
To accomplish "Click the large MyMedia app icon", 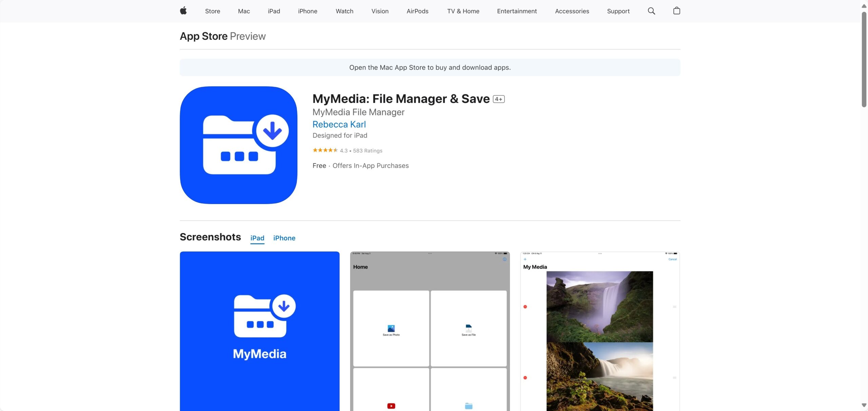I will pos(238,145).
